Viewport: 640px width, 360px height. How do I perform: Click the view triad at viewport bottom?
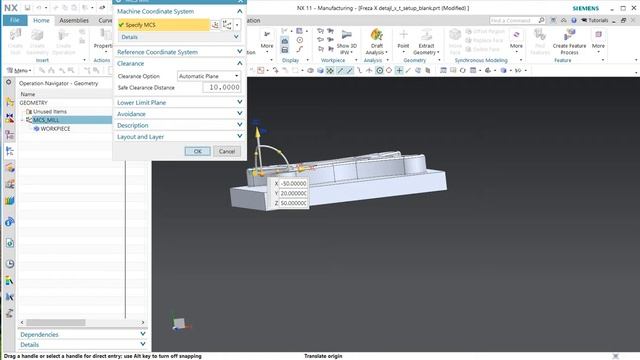[181, 324]
